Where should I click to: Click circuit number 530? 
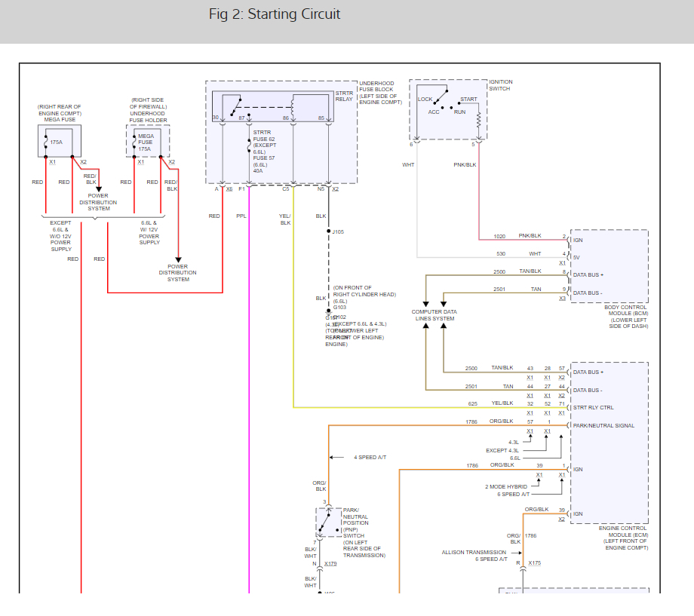coord(501,253)
